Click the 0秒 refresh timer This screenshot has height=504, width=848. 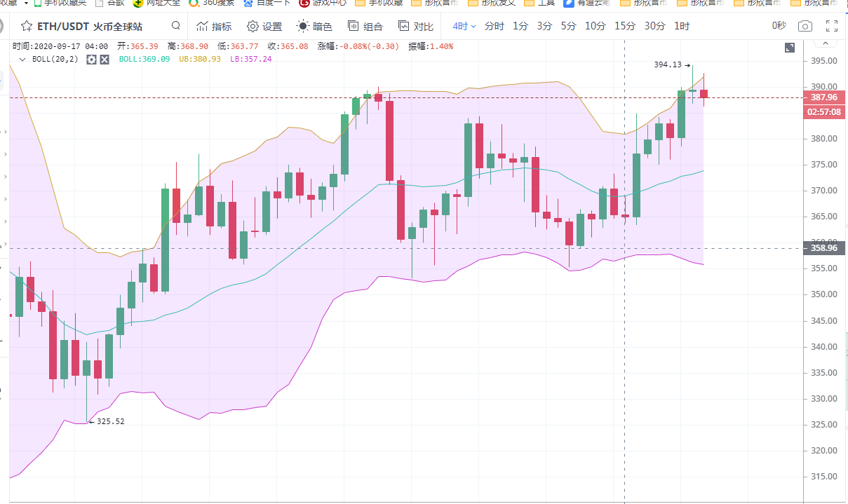[779, 27]
